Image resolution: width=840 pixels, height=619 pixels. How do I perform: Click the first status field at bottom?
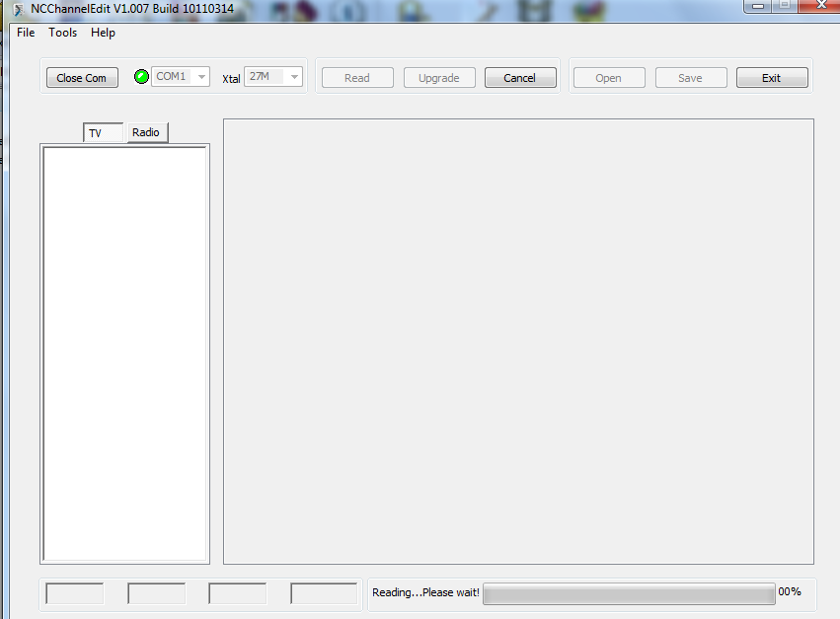pos(75,593)
